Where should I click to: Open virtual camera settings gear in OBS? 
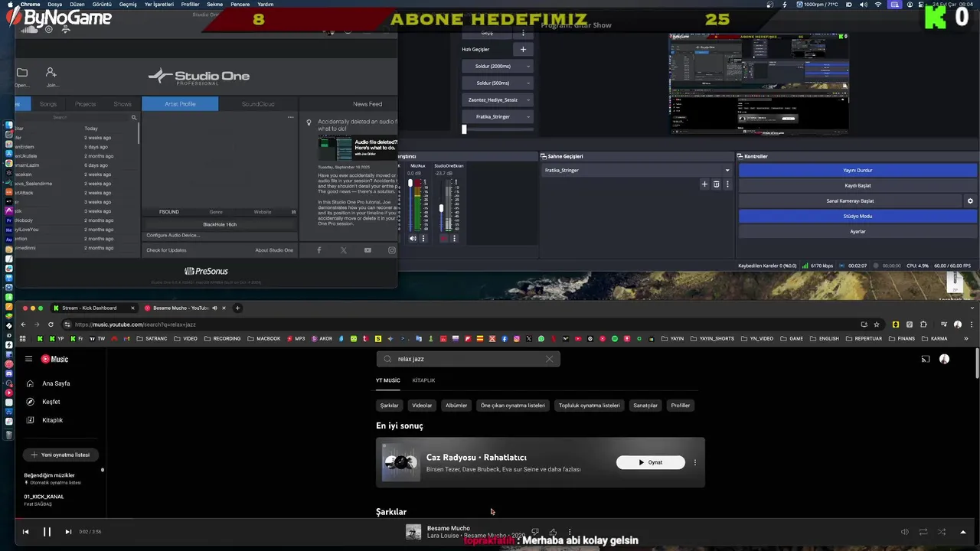[x=970, y=201]
